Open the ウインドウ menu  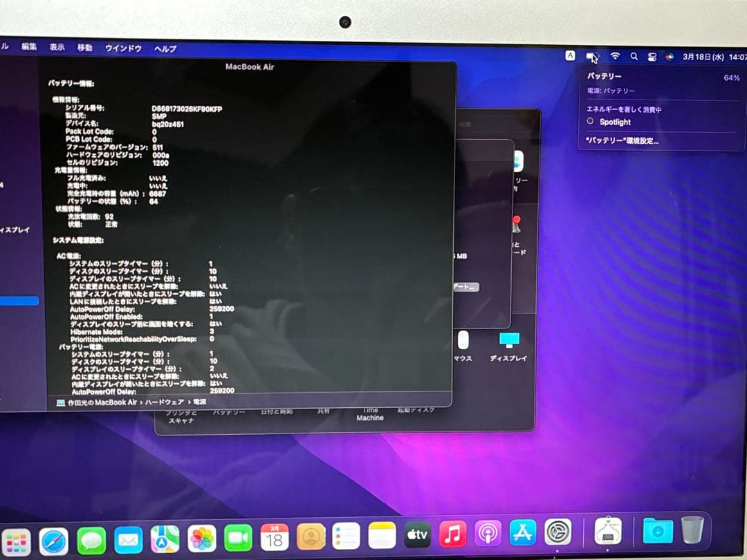[123, 48]
